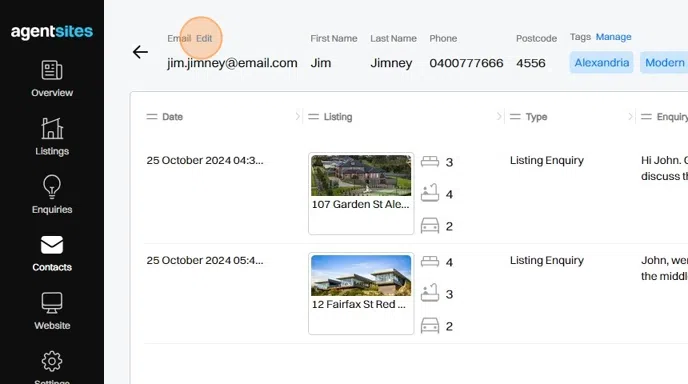Expand the Type column chevron

[x=630, y=116]
